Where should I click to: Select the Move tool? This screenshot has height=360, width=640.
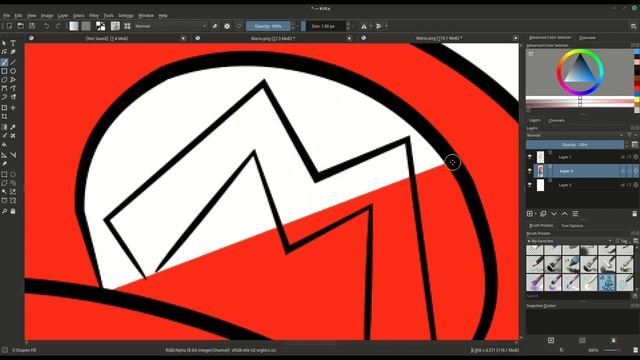click(x=13, y=108)
